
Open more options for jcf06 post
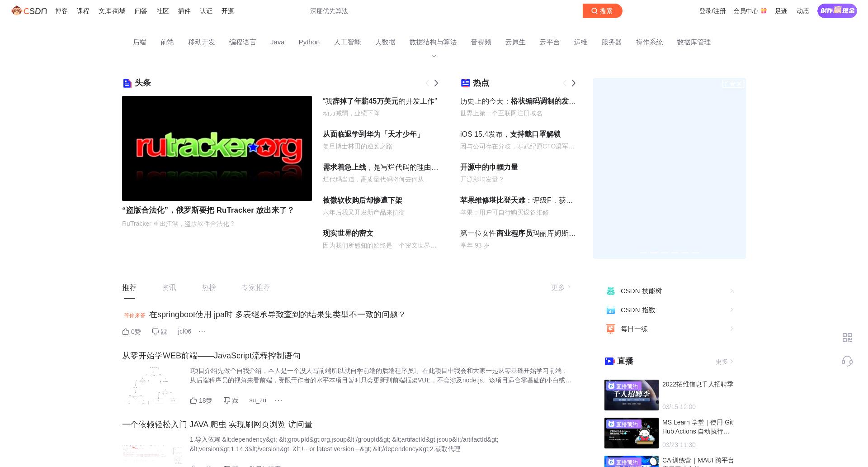(x=202, y=332)
